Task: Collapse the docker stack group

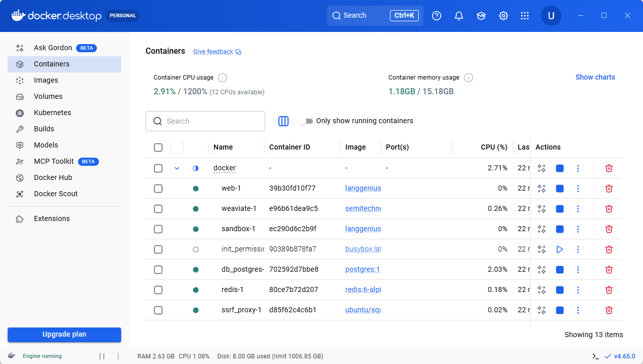Action: 177,168
